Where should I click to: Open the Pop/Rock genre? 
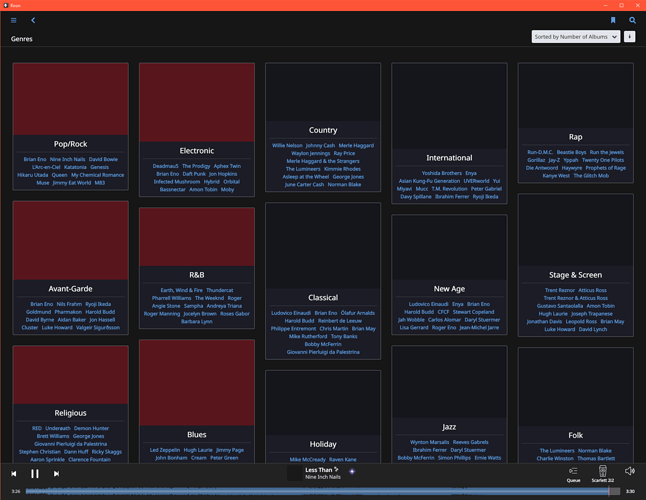(70, 144)
